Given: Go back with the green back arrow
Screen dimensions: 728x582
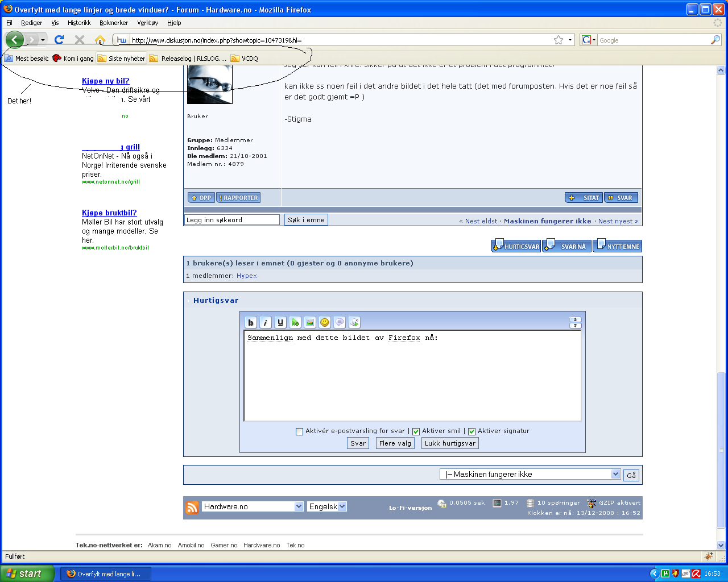Looking at the screenshot, I should (14, 40).
